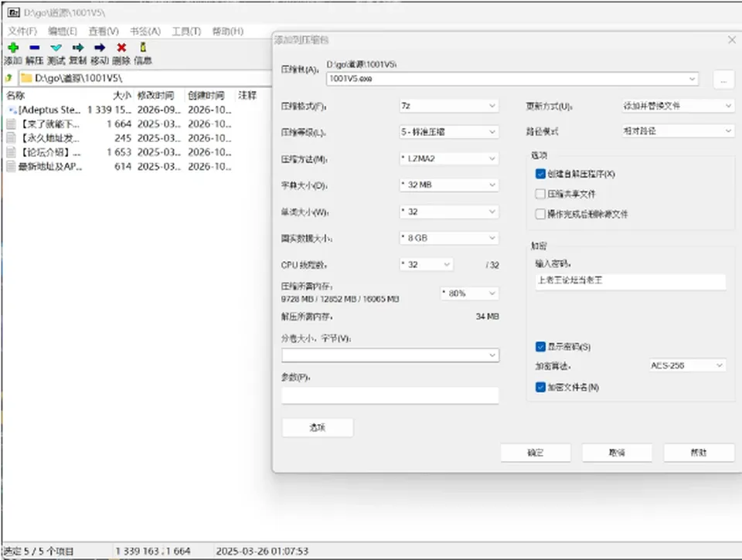The width and height of the screenshot is (742, 560).
Task: Click into the password field under 输入密码
Action: coord(631,281)
